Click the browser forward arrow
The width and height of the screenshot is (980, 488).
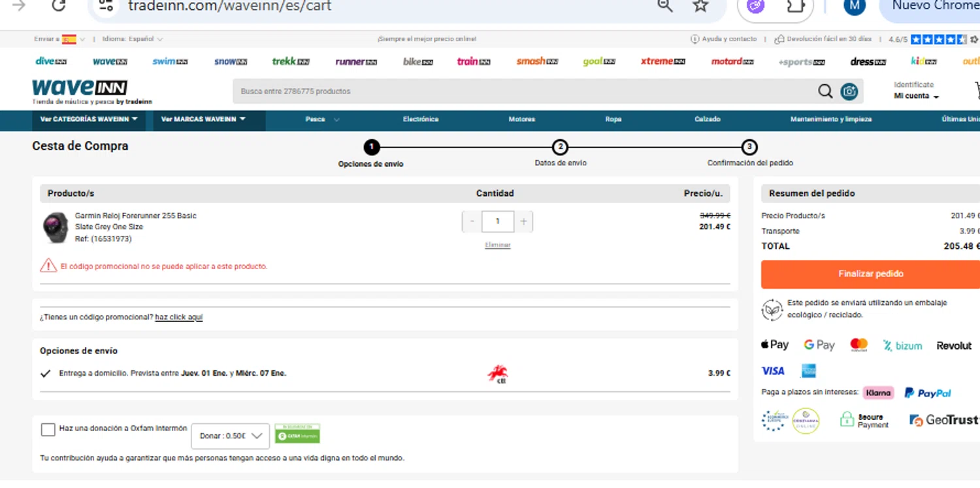tap(18, 5)
